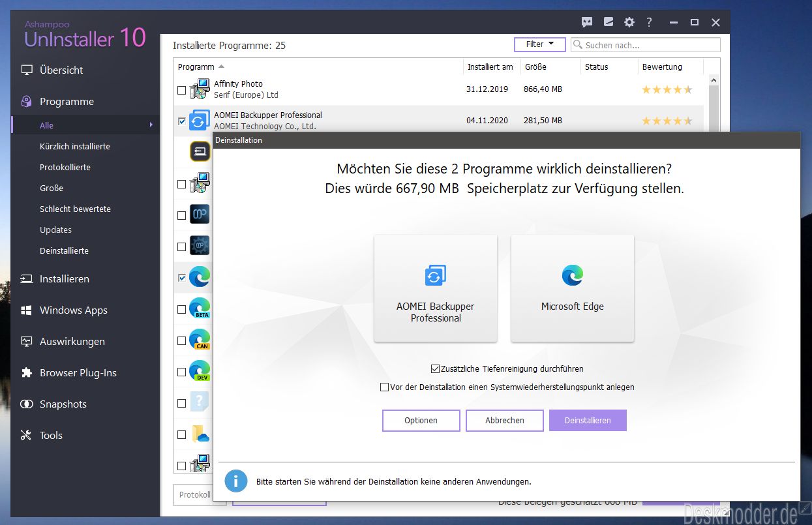Click the Installieren arrow icon in the sidebar
Image resolution: width=812 pixels, height=525 pixels.
[27, 279]
